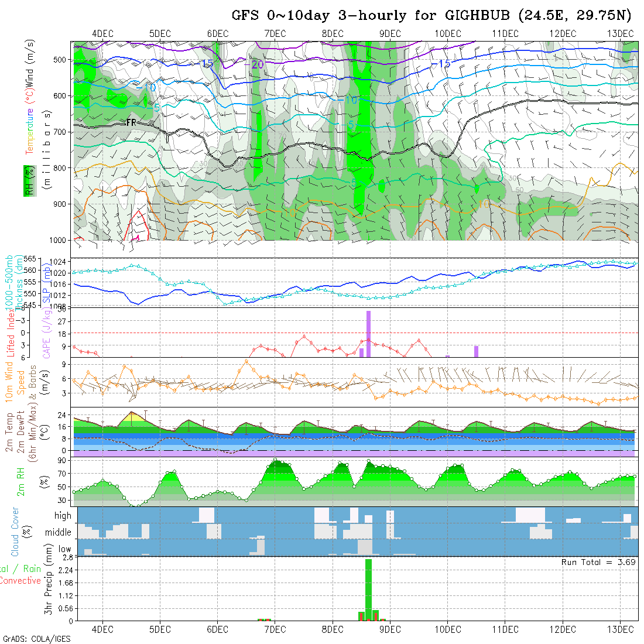Select the middle cloud row label

pos(59,533)
